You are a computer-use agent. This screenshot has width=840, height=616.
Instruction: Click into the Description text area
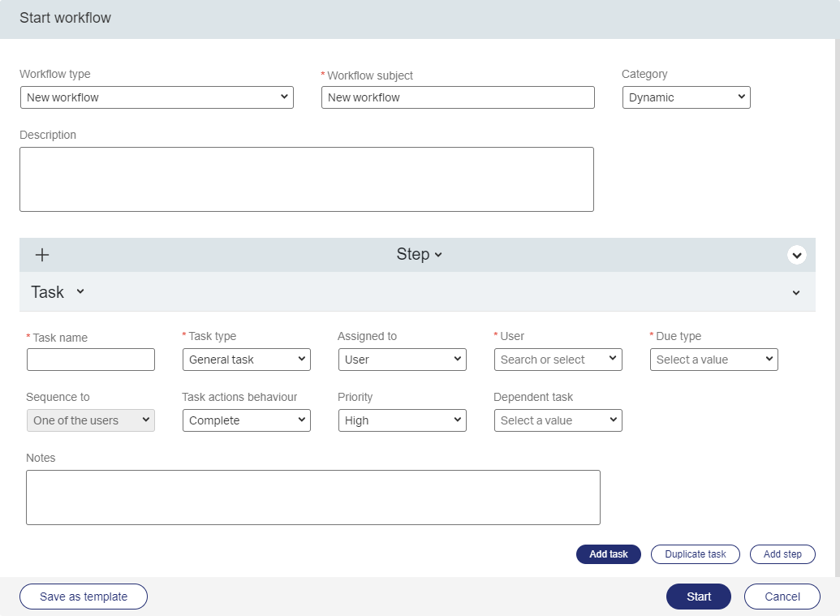[x=307, y=179]
